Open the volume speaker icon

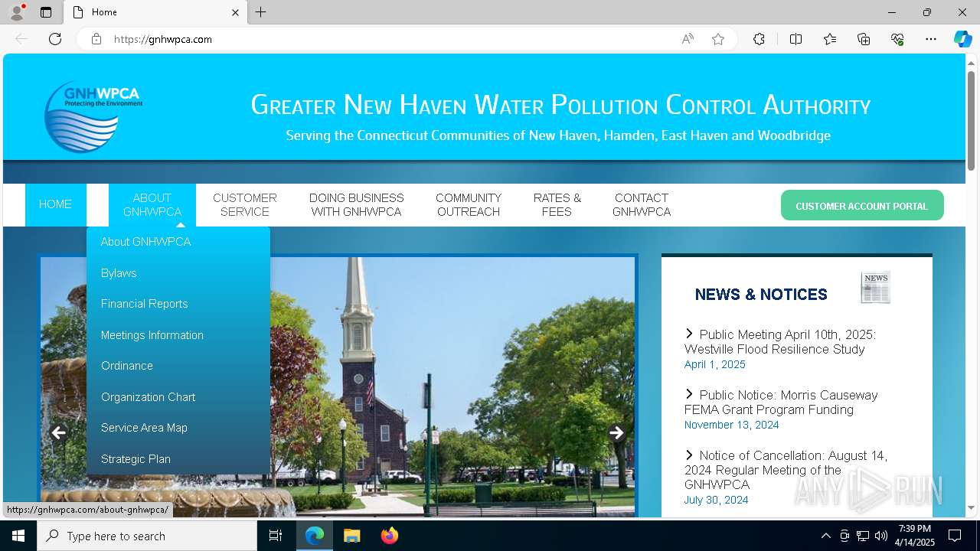[881, 536]
